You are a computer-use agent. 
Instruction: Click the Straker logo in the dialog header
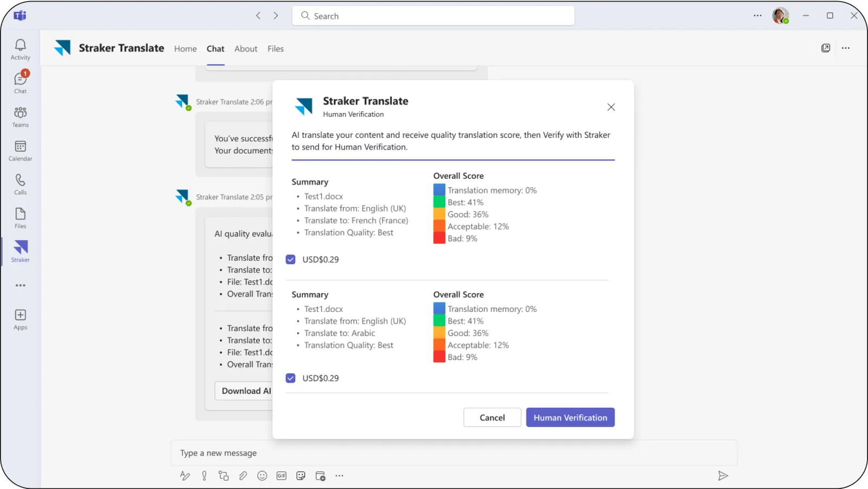click(x=304, y=106)
